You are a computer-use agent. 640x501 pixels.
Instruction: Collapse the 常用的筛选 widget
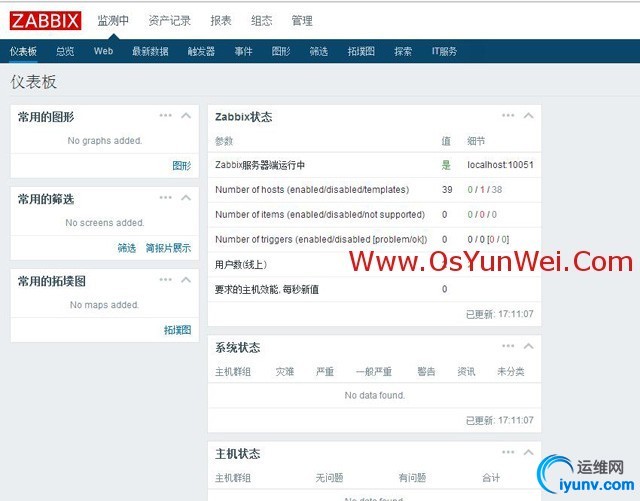pyautogui.click(x=186, y=198)
